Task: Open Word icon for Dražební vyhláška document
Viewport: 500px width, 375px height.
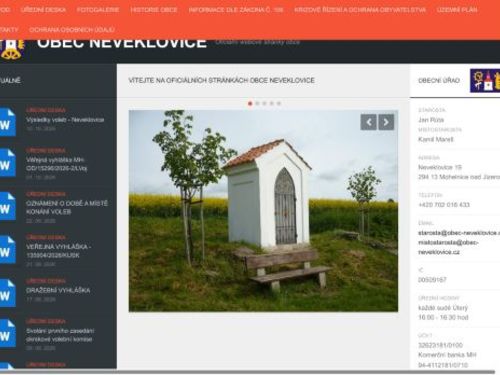Action: coord(7,293)
